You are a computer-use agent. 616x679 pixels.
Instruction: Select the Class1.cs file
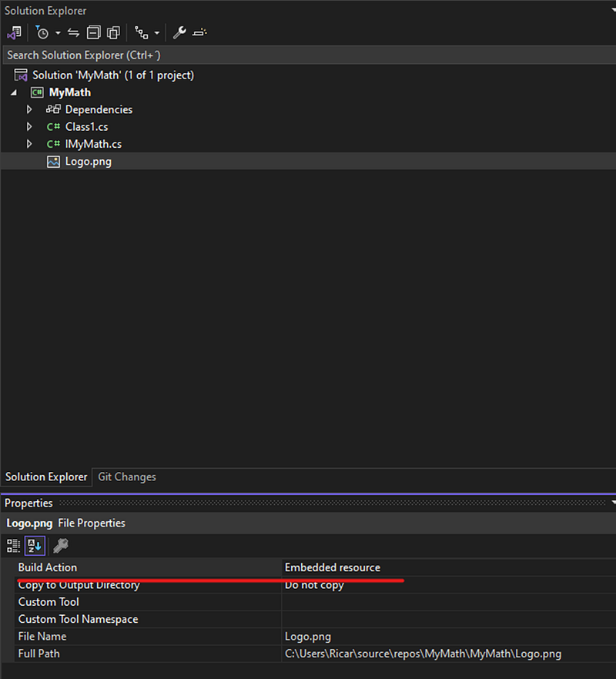[x=87, y=127]
